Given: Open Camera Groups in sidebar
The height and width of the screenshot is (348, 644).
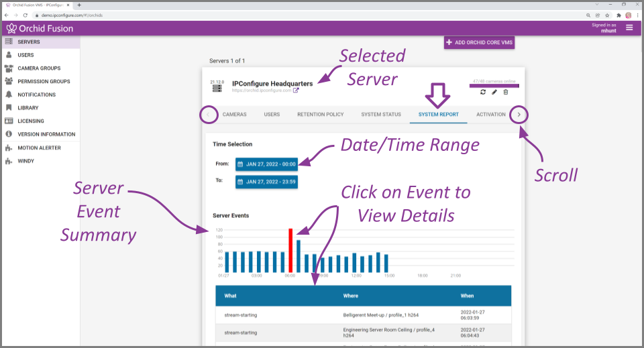Looking at the screenshot, I should coord(41,68).
